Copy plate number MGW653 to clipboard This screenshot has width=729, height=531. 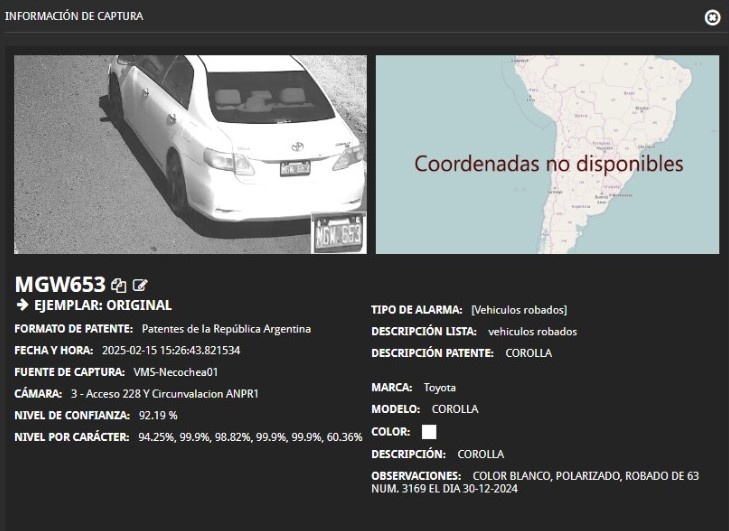[x=119, y=285]
